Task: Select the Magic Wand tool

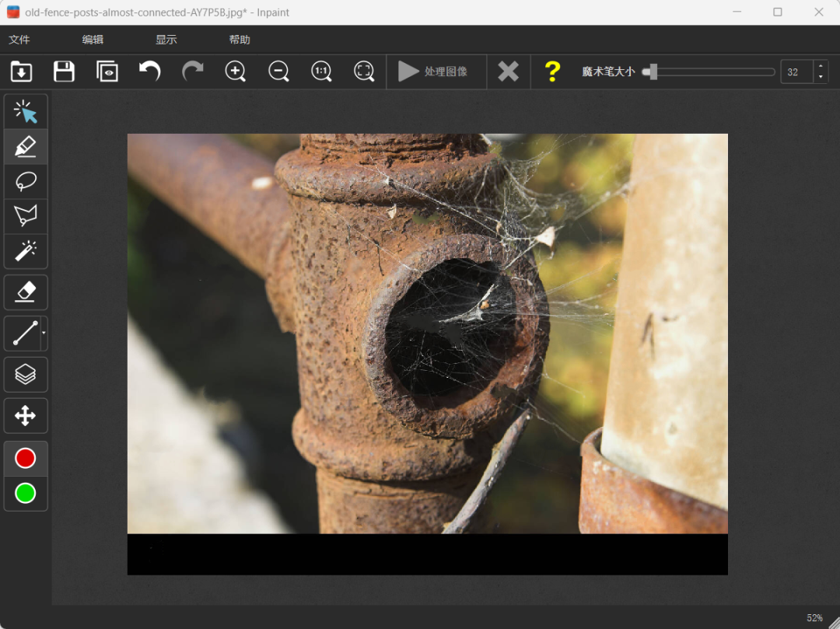Action: 26,251
